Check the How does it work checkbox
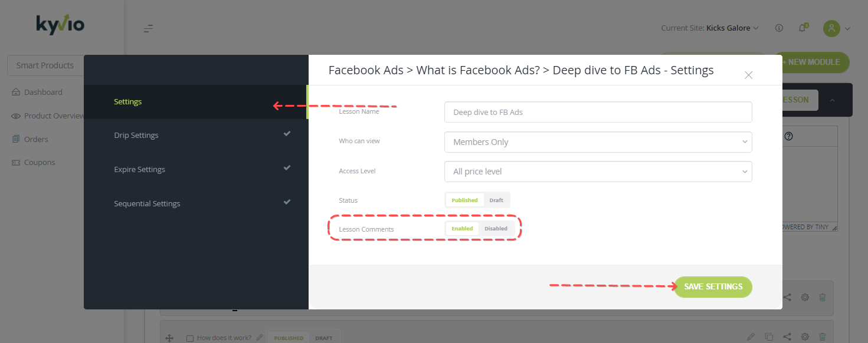 point(190,338)
